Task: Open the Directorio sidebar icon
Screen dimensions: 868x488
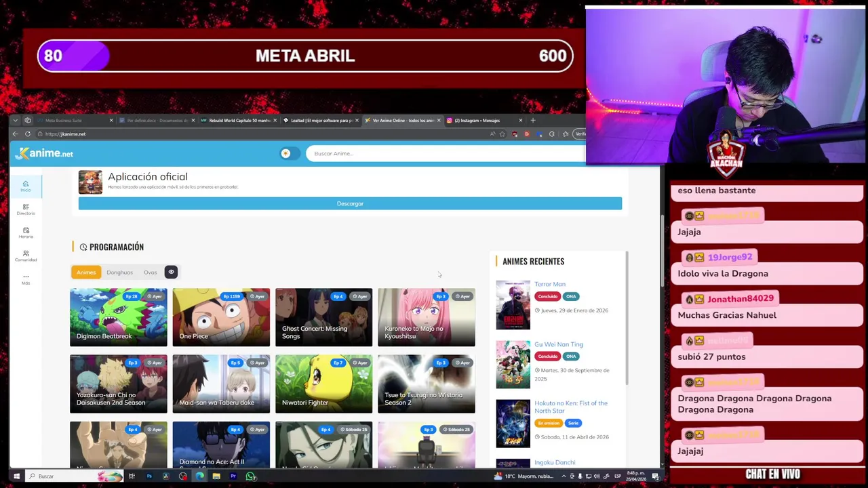Action: [26, 209]
